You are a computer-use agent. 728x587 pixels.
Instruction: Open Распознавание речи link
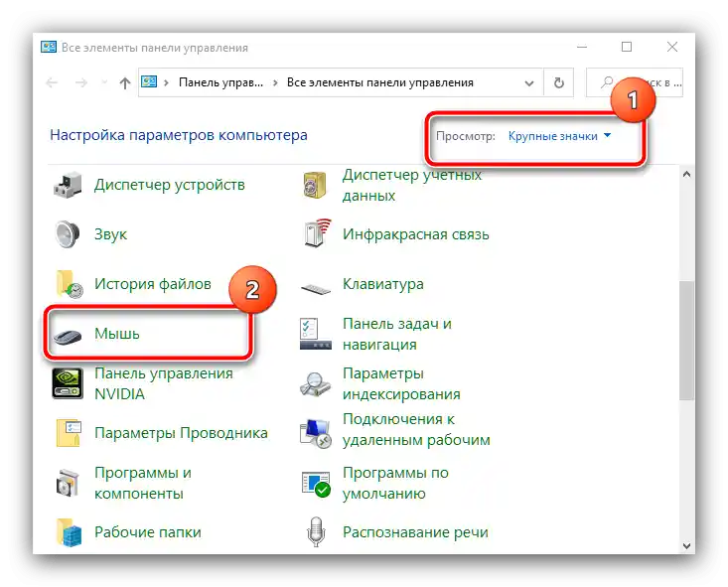coord(415,532)
